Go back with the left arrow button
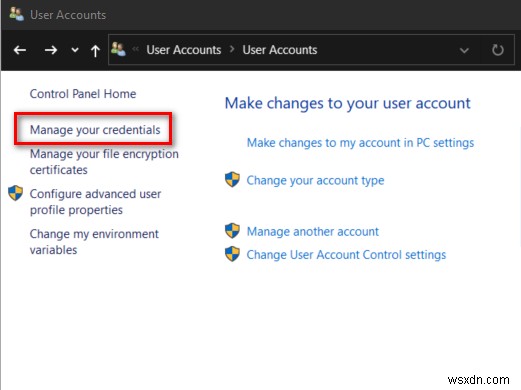The image size is (521, 390). click(x=20, y=50)
